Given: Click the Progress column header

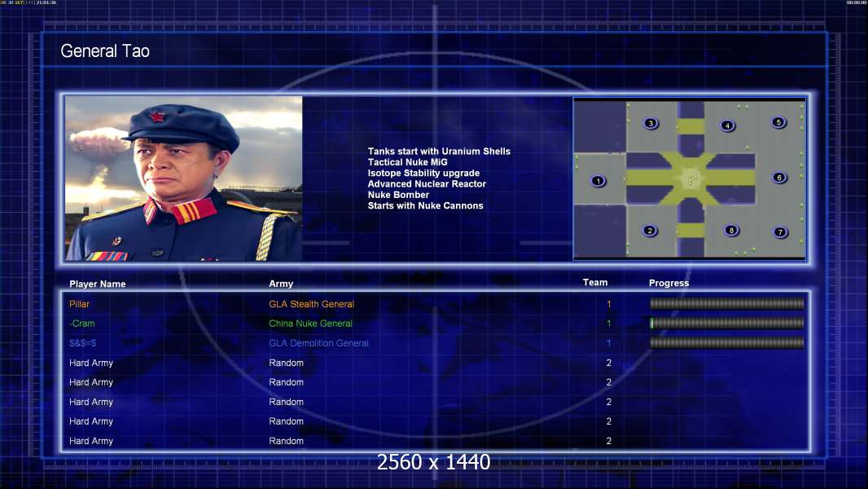Looking at the screenshot, I should (669, 283).
